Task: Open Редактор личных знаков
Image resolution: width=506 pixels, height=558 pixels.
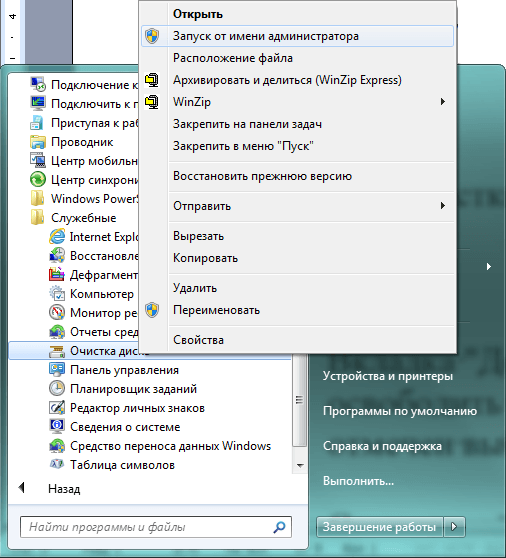Action: [x=137, y=408]
